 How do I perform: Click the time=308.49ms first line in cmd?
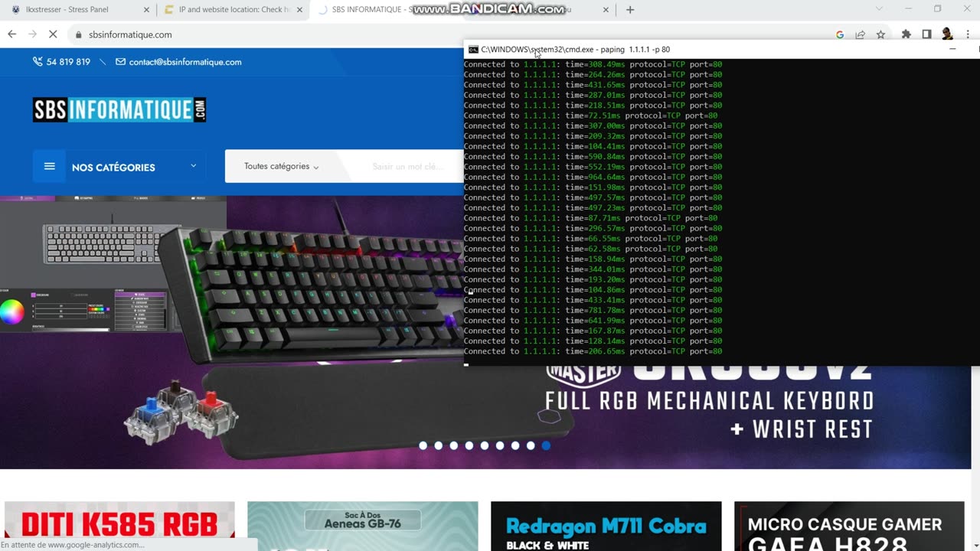[593, 64]
